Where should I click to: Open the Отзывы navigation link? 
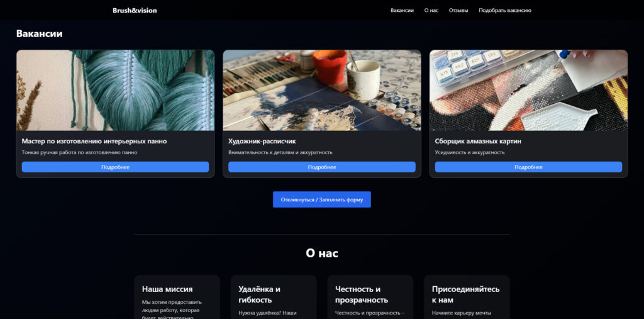458,10
